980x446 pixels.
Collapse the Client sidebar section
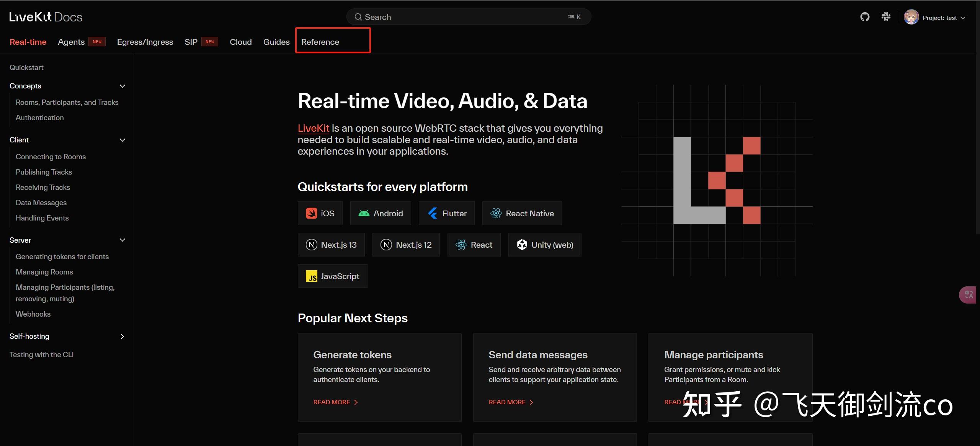pos(122,140)
